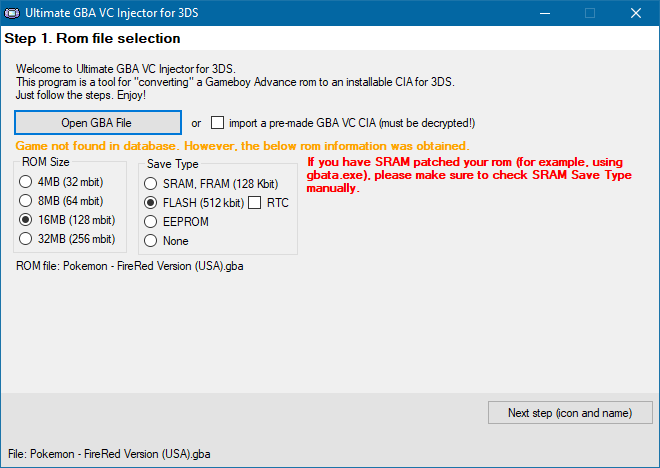This screenshot has height=468, width=660.
Task: Click the maximize window icon
Action: (590, 13)
